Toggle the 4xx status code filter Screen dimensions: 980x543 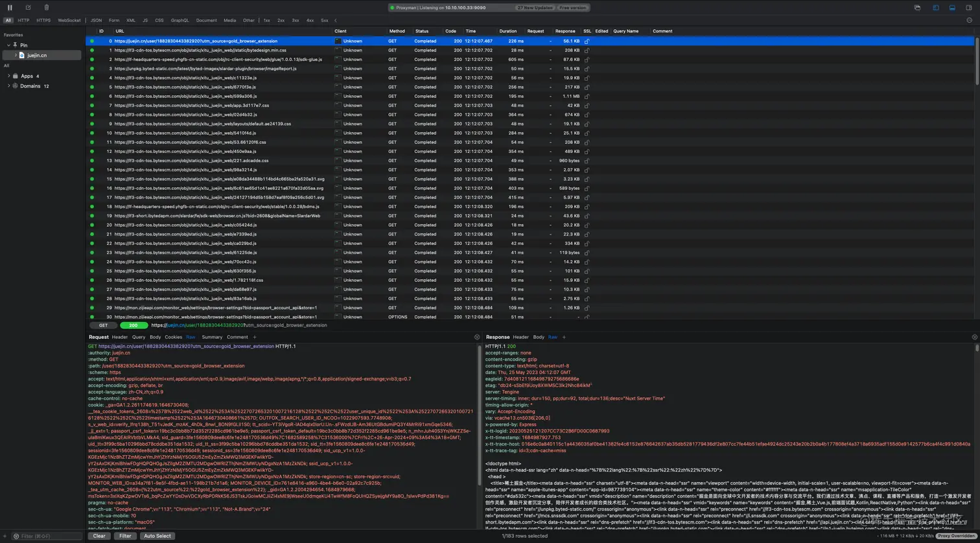[310, 20]
